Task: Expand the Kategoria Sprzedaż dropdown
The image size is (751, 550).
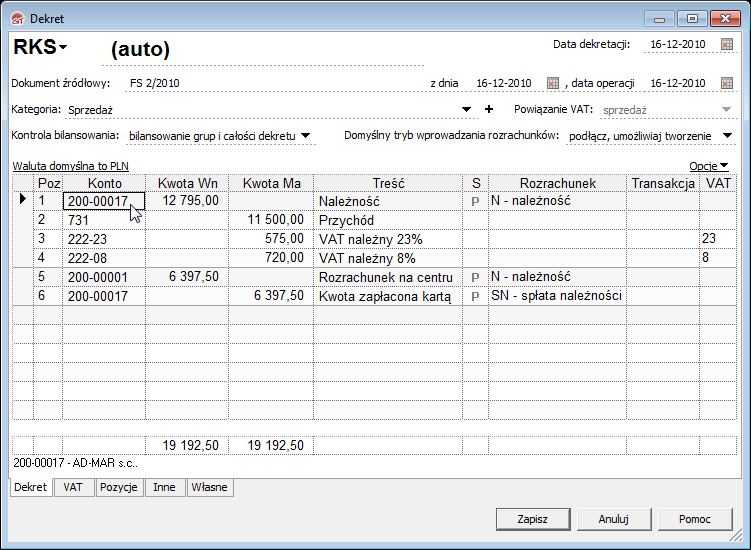Action: (x=466, y=110)
